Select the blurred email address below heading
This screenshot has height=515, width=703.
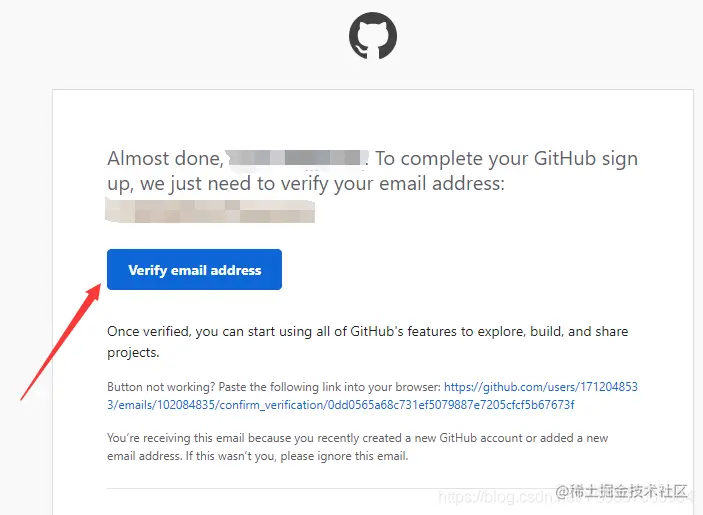[x=210, y=211]
